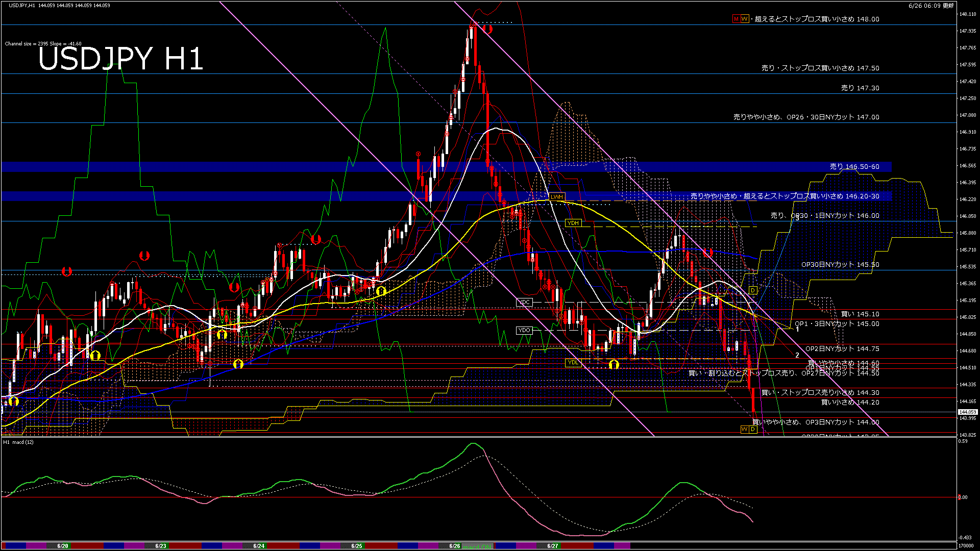
Task: Click the red M pivot label box
Action: click(x=736, y=19)
